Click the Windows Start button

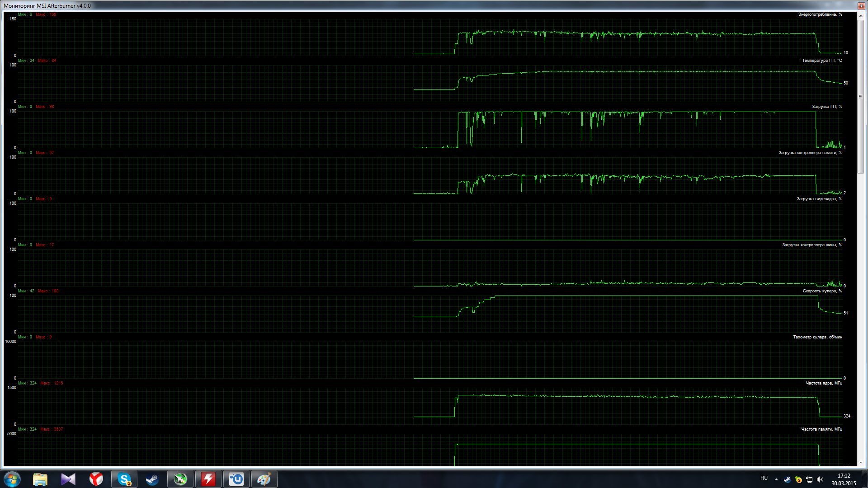coord(12,479)
